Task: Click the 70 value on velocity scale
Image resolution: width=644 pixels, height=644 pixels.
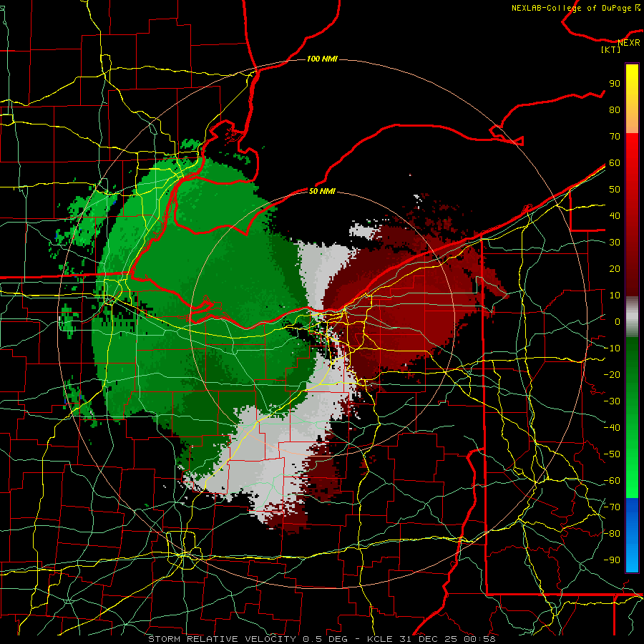Action: tap(615, 137)
